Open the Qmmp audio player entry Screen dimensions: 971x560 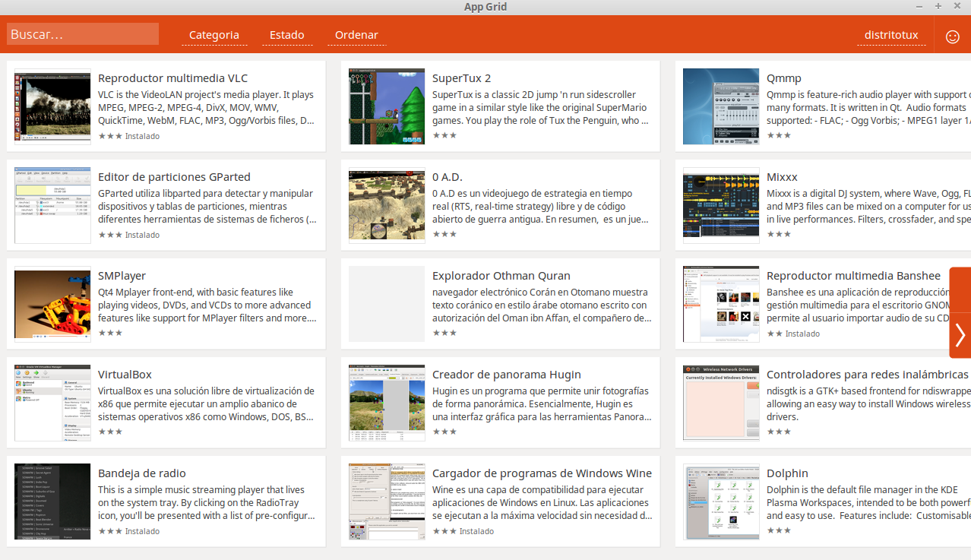click(783, 78)
